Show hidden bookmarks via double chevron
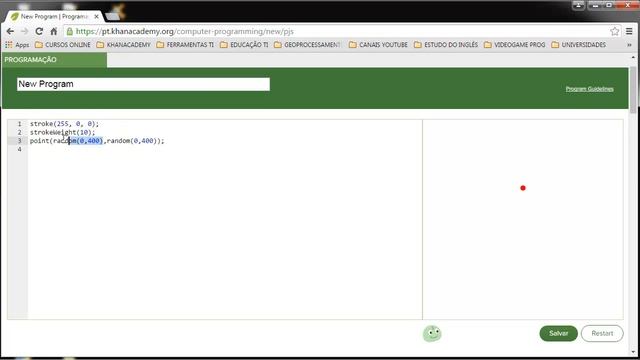The height and width of the screenshot is (360, 640). click(x=629, y=45)
